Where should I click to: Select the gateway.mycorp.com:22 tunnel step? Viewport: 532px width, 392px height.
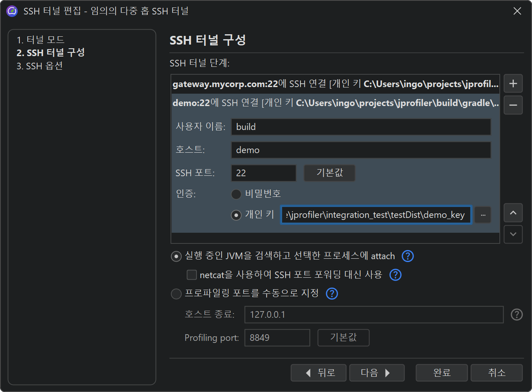335,84
